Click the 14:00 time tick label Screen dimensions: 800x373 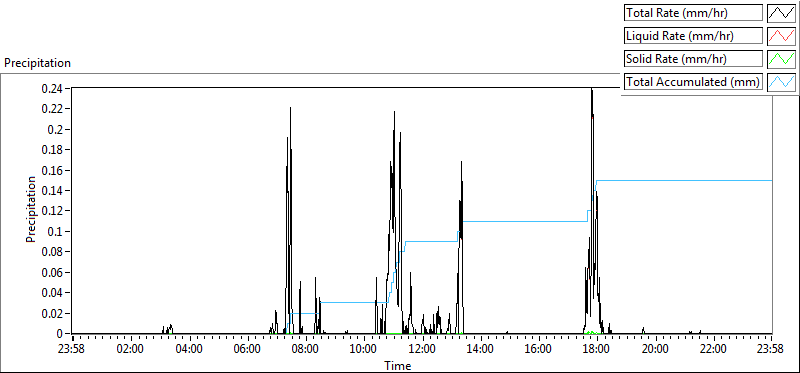(480, 350)
